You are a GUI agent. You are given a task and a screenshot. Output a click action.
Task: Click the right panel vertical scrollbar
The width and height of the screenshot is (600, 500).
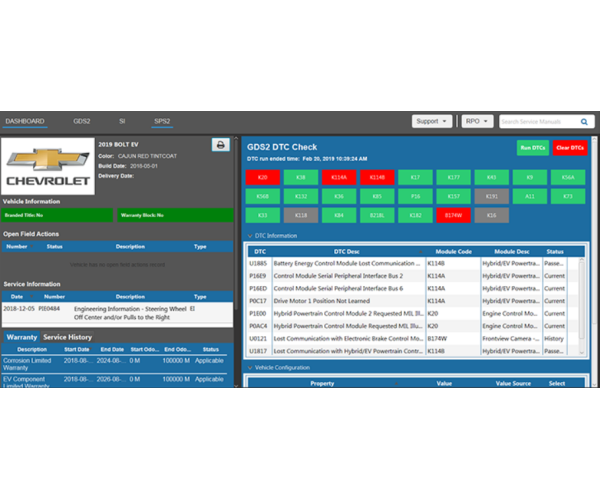click(594, 262)
